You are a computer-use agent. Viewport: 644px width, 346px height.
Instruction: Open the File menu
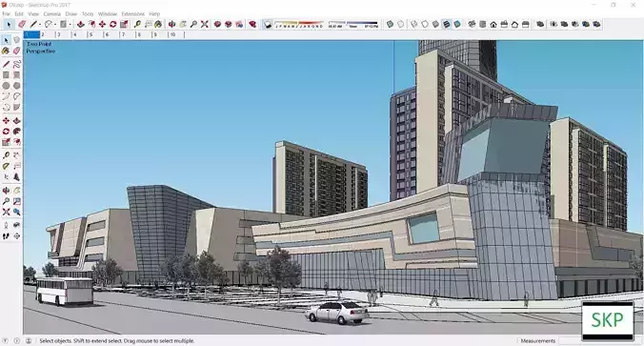[6, 14]
